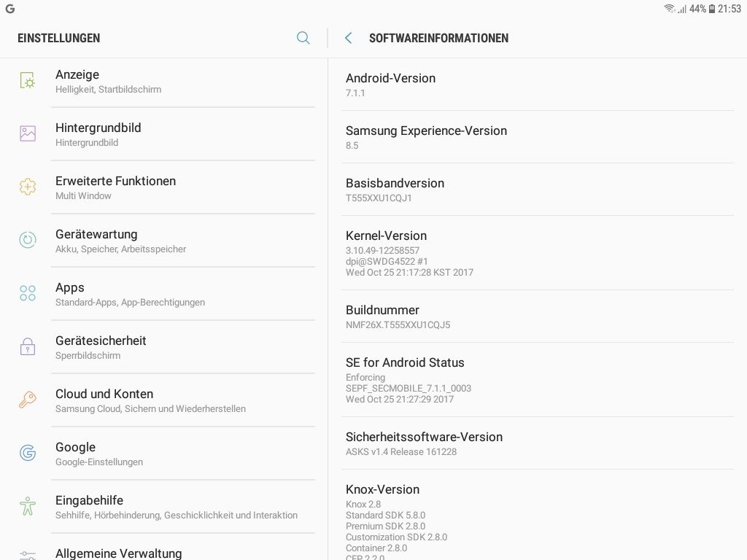Tap the Gerätewartung circular icon

pos(28,240)
